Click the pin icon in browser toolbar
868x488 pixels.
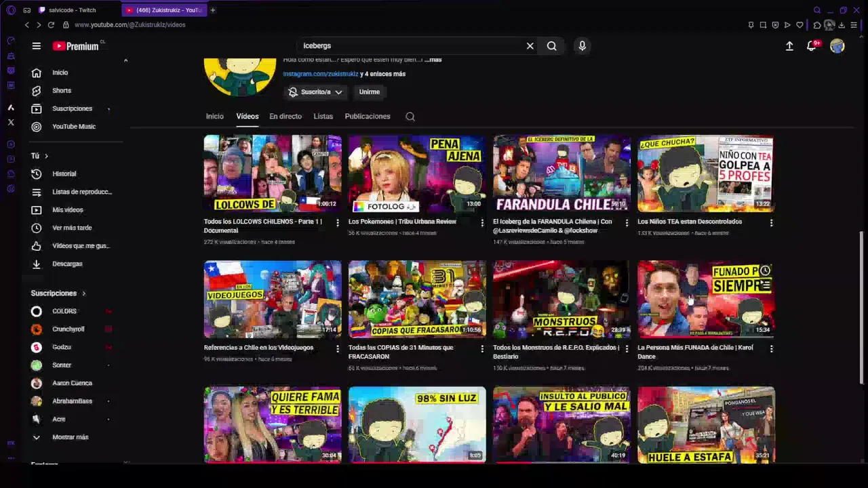pyautogui.click(x=751, y=25)
